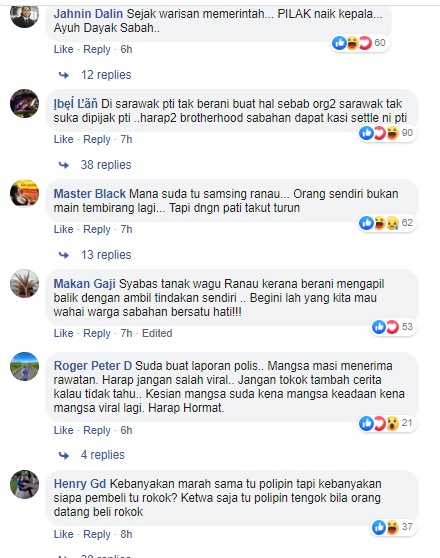440x558 pixels.
Task: Open Makan Gaji's profile name link
Action: (85, 284)
